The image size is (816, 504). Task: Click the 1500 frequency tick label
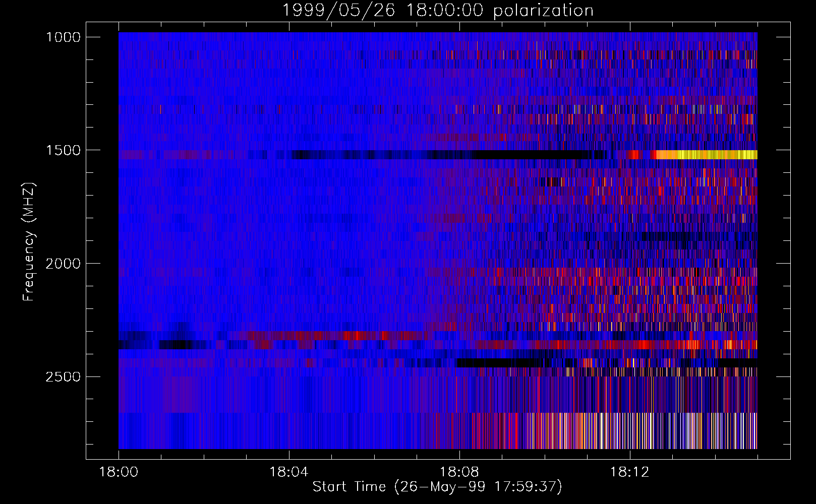[x=63, y=151]
